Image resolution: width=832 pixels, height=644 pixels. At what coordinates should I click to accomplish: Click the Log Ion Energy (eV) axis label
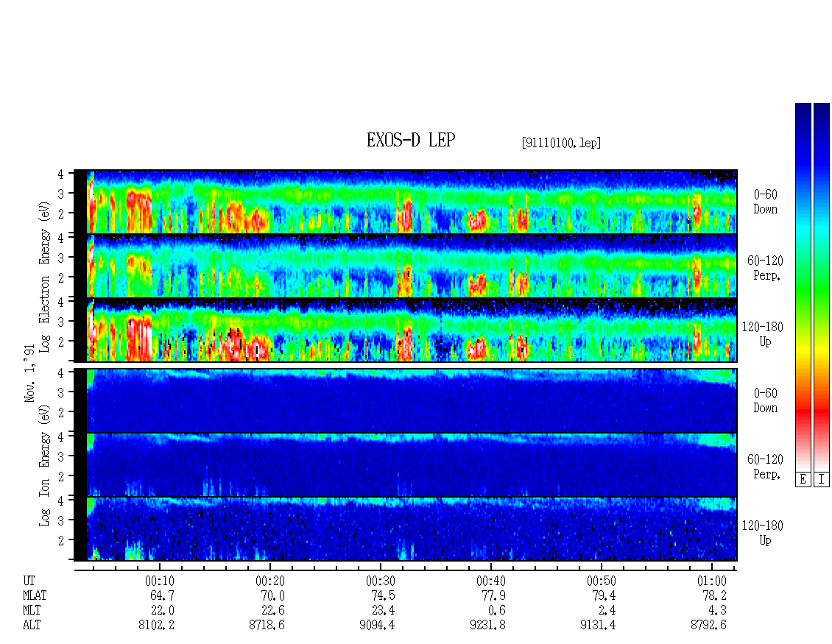45,466
